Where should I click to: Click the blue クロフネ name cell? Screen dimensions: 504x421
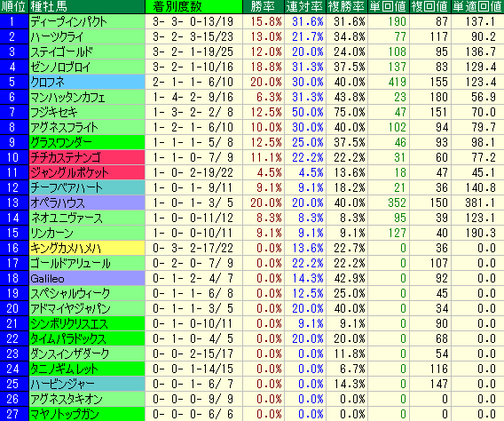(87, 82)
